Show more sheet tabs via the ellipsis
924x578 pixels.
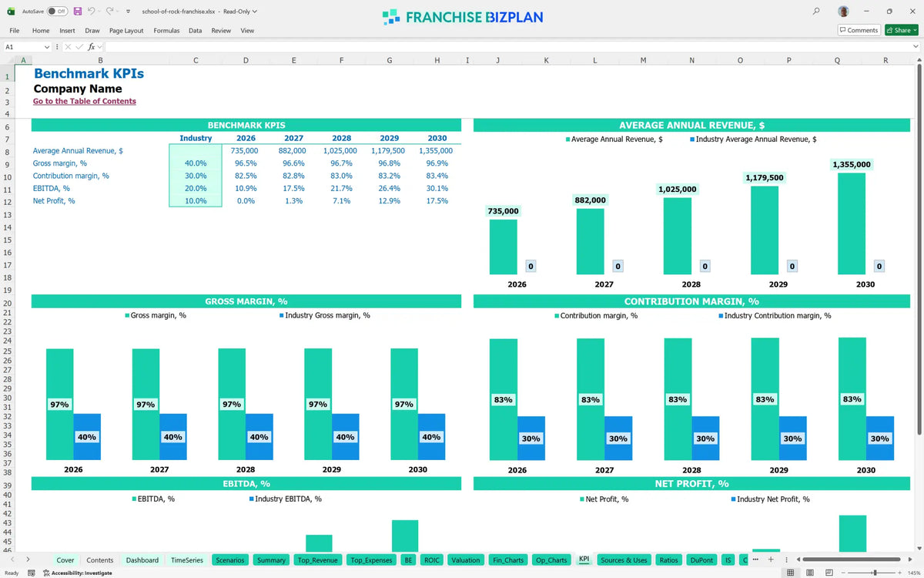tap(755, 560)
